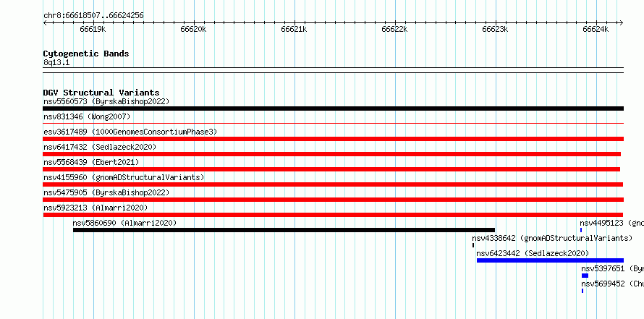Image resolution: width=644 pixels, height=319 pixels.
Task: Click the 66620k ruler position
Action: (x=193, y=29)
